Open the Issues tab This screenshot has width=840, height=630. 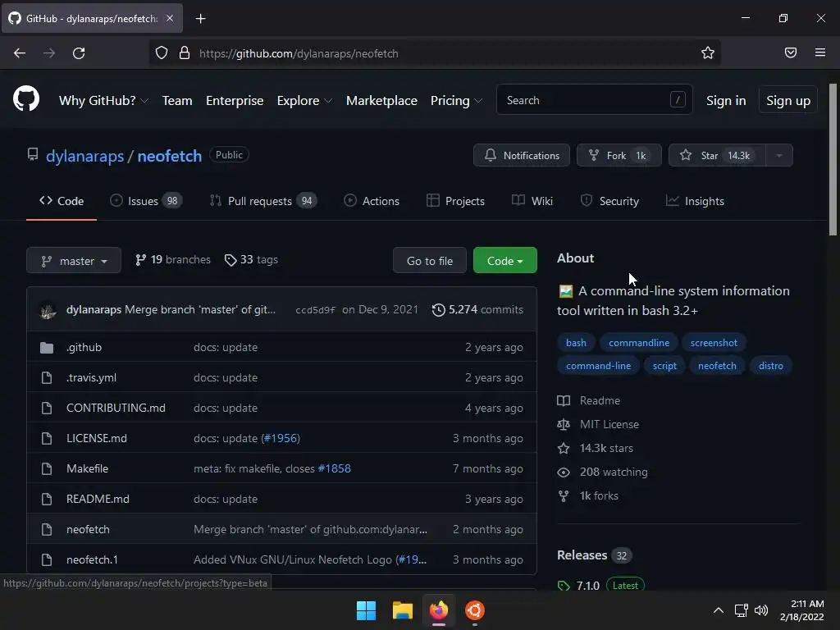click(x=146, y=201)
